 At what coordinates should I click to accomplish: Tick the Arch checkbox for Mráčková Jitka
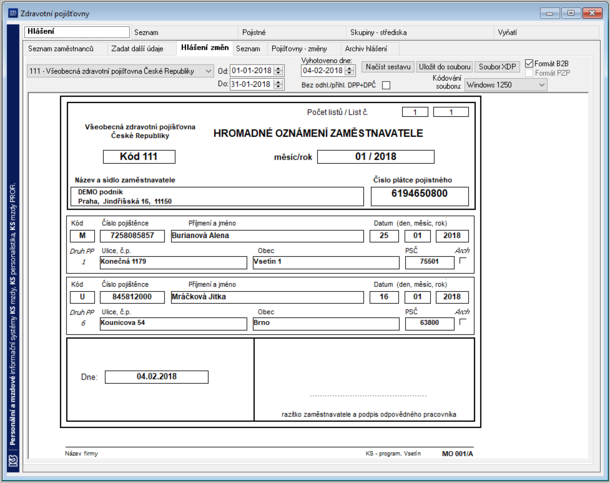point(463,322)
